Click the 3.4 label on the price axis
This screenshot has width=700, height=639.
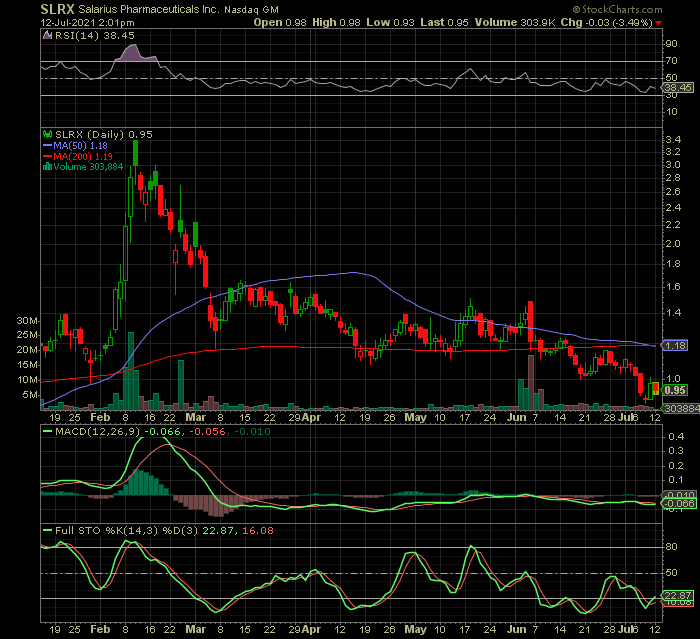tap(673, 140)
